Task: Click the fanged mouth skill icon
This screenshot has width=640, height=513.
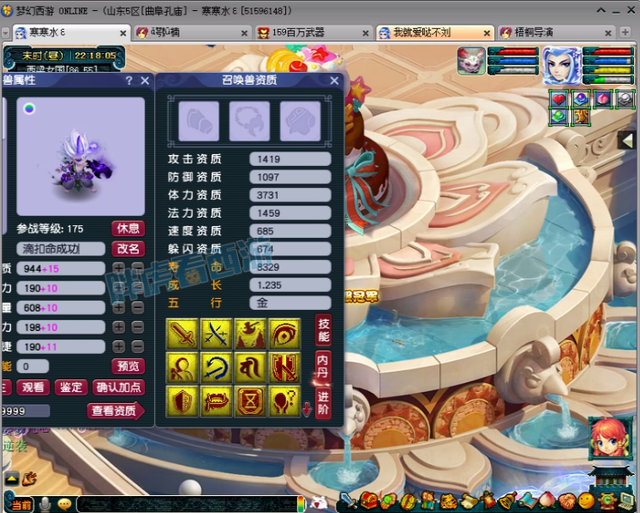Action: [x=216, y=402]
